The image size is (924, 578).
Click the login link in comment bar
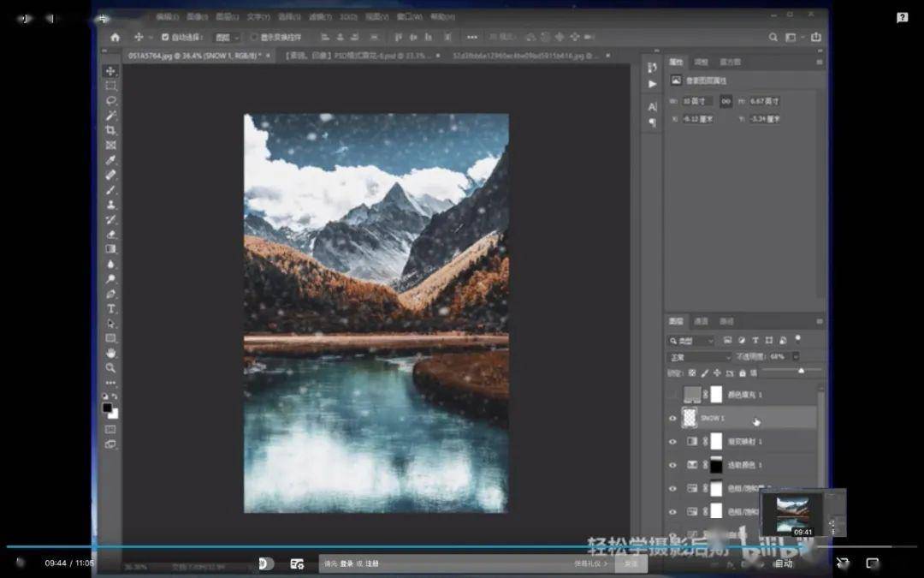tap(346, 563)
